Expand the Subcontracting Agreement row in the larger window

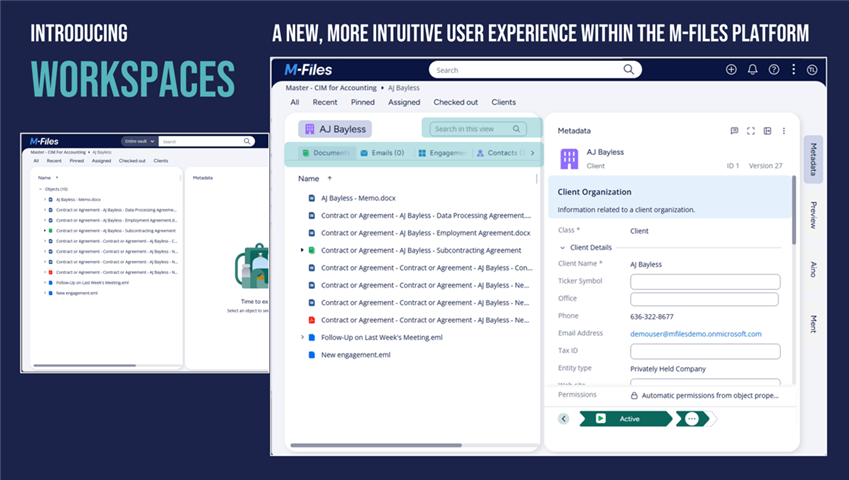coord(302,250)
